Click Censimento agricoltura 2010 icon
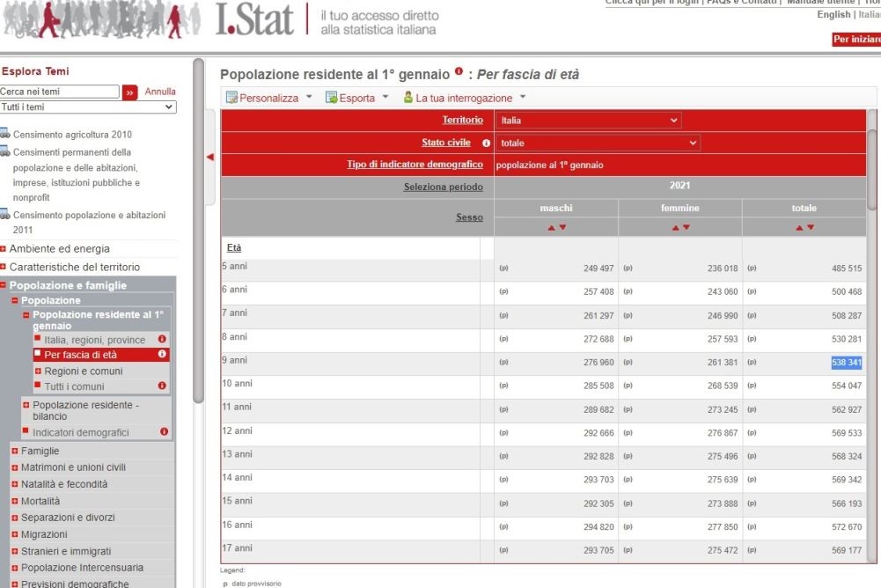Image resolution: width=881 pixels, height=588 pixels. tap(5, 134)
